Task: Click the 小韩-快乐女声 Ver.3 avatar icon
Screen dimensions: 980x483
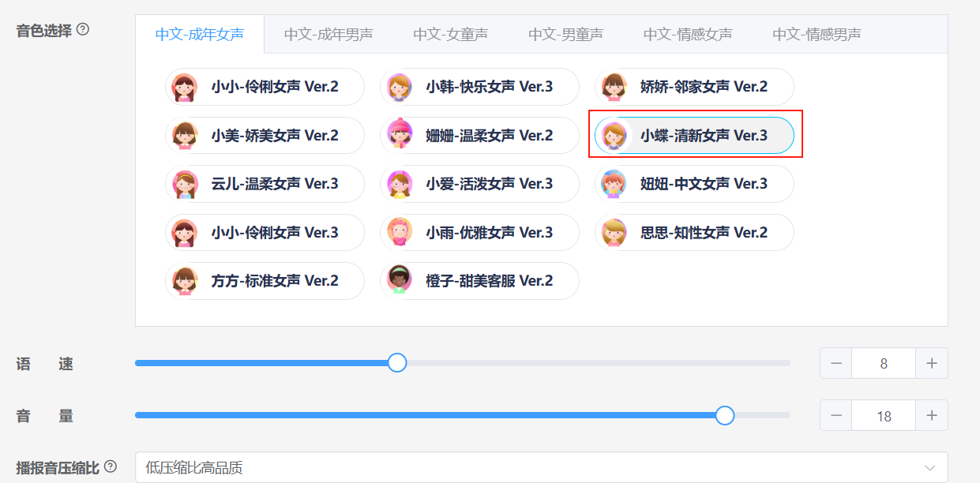Action: [400, 87]
